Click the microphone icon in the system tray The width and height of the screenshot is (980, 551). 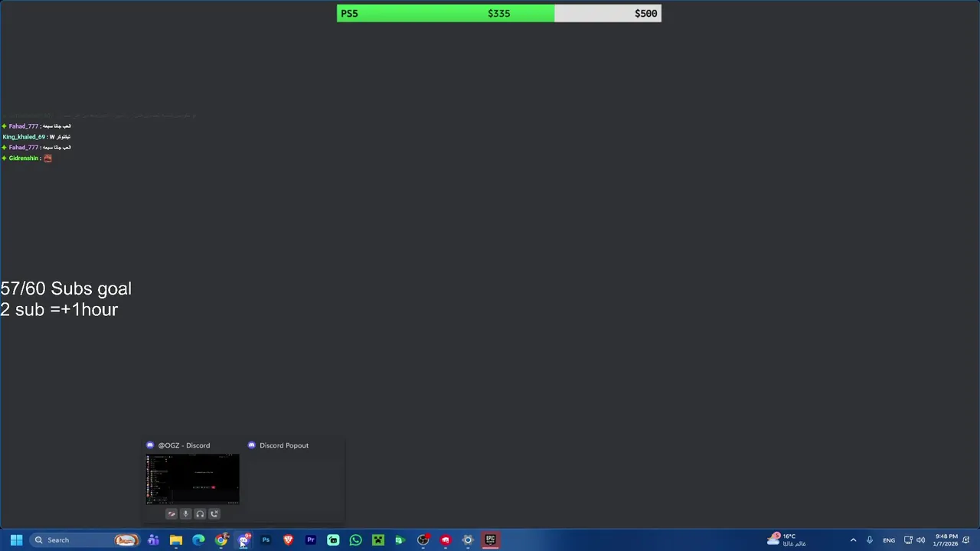click(869, 540)
